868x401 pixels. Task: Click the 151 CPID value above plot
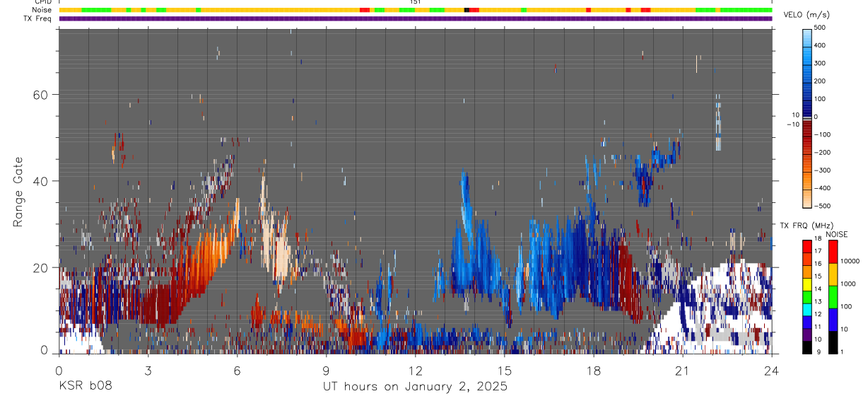(x=416, y=2)
